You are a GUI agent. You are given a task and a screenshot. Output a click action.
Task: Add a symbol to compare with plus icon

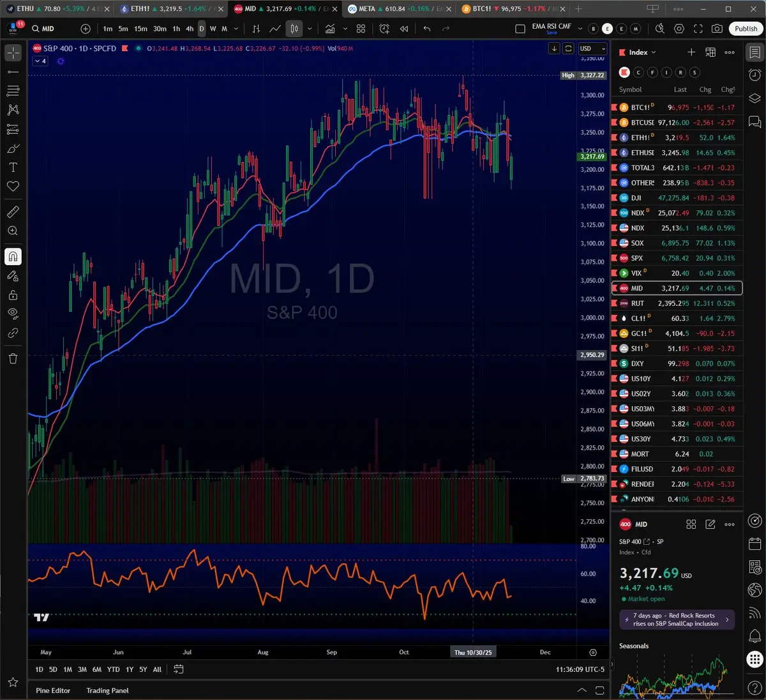click(86, 29)
